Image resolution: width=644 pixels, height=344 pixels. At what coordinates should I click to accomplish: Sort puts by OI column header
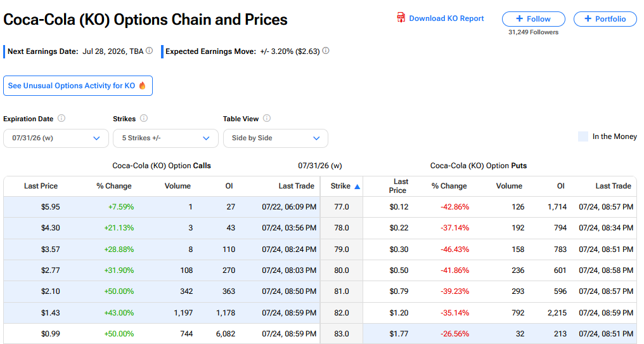pyautogui.click(x=560, y=186)
